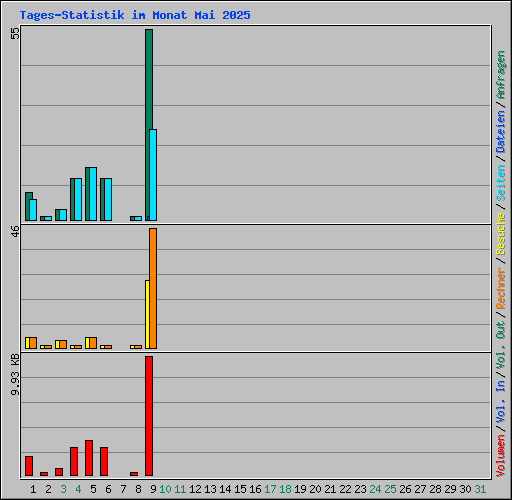Click the red Volumen bar for day 1
512x500 pixels.
pos(29,466)
